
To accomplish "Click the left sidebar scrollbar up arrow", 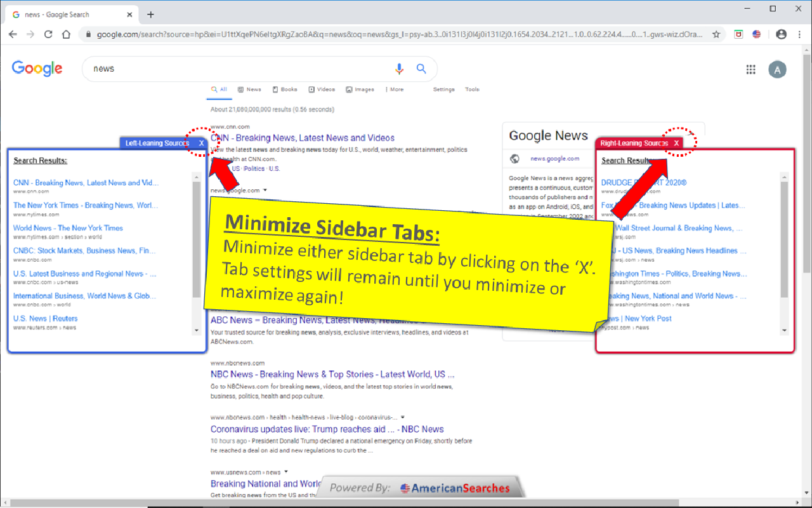I will point(197,177).
